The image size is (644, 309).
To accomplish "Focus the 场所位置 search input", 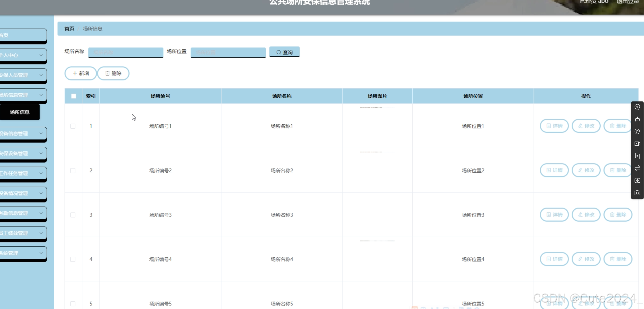I will tap(228, 52).
